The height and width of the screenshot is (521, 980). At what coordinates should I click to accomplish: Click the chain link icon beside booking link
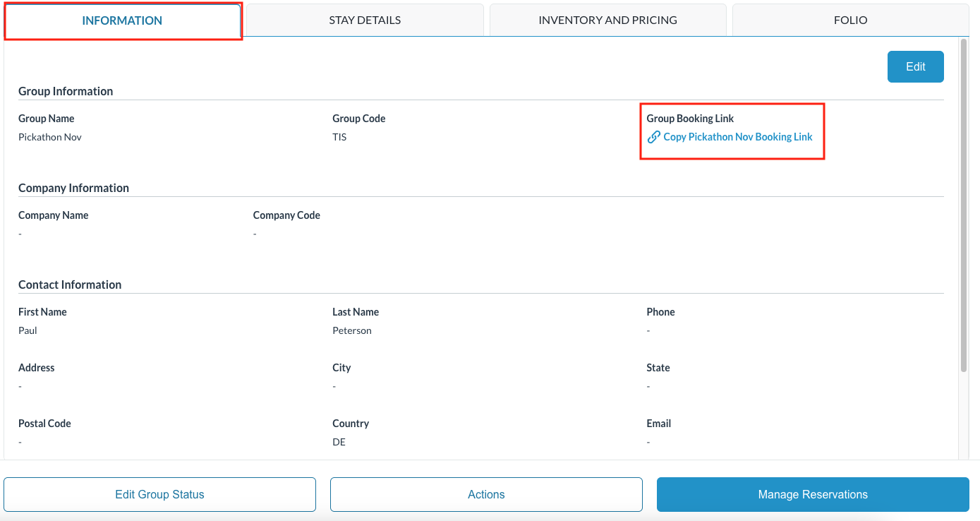[x=653, y=137]
